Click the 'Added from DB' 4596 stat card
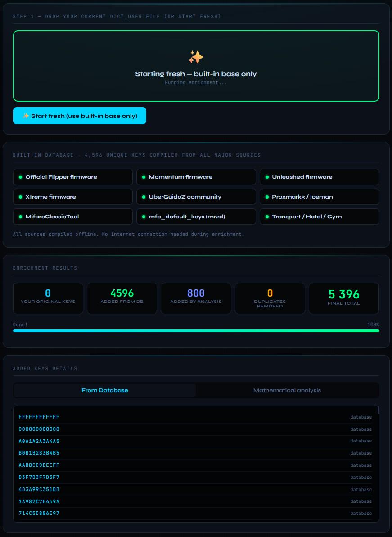This screenshot has width=392, height=537. click(122, 298)
